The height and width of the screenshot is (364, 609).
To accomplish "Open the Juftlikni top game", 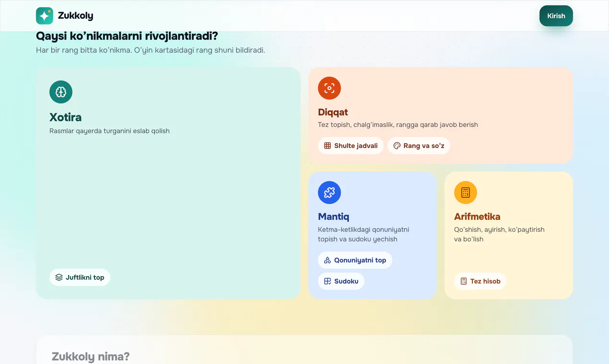I will [80, 277].
